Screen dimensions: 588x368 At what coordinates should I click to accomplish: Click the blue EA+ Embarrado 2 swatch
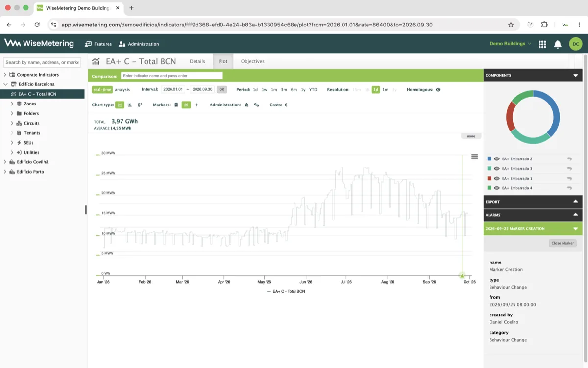[x=490, y=159]
